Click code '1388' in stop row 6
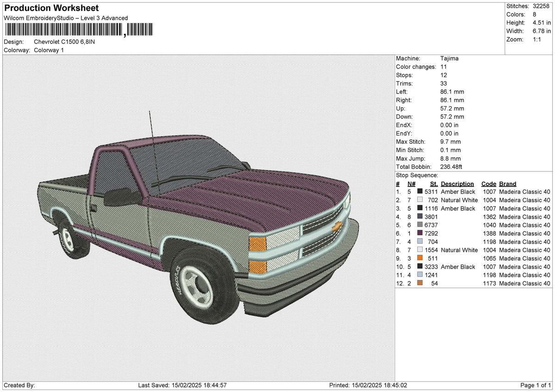Image resolution: width=555 pixels, height=392 pixels. click(x=490, y=233)
